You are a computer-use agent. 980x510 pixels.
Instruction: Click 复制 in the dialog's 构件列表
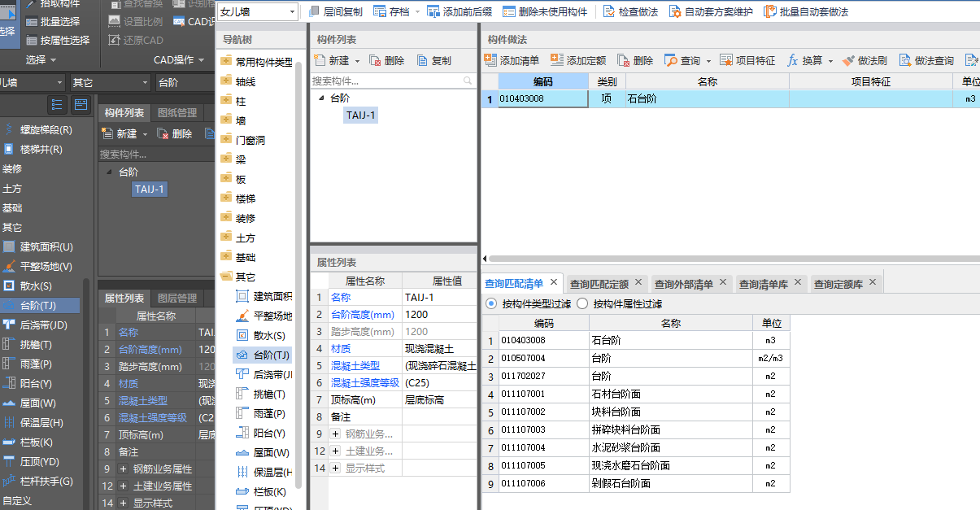[x=434, y=60]
